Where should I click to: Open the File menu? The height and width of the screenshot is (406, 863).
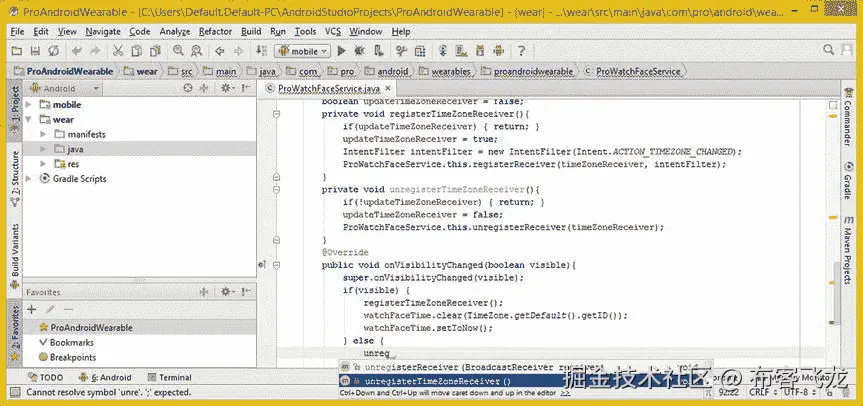17,32
